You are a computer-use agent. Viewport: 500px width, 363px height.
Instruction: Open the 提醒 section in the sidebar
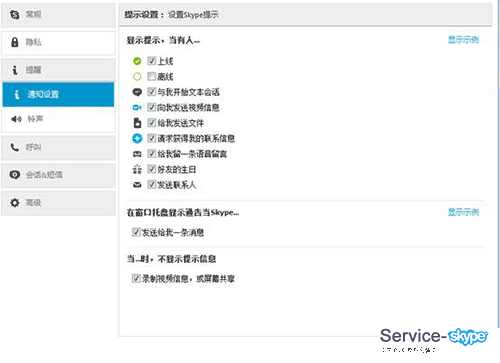tap(58, 70)
